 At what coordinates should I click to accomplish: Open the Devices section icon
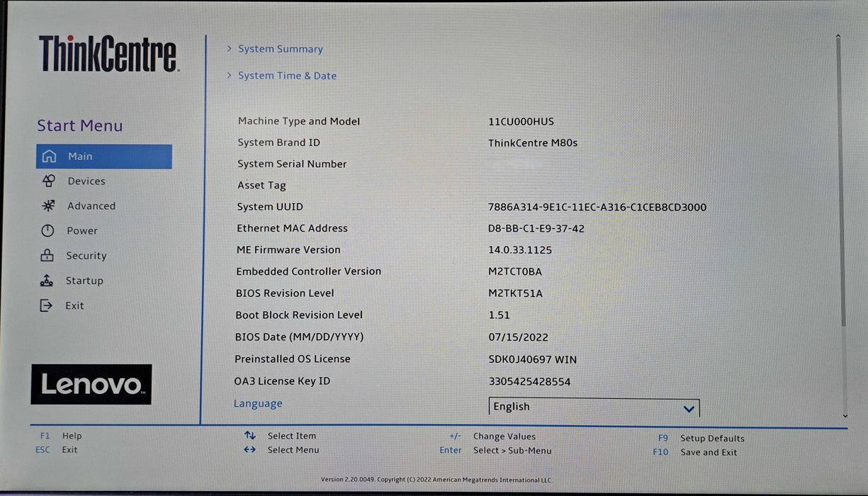click(50, 181)
